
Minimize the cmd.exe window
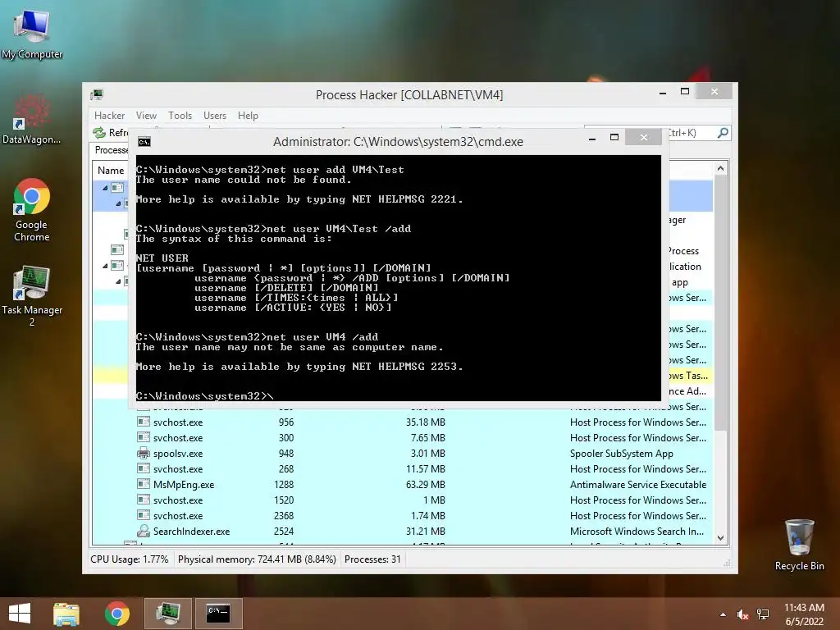coord(592,138)
